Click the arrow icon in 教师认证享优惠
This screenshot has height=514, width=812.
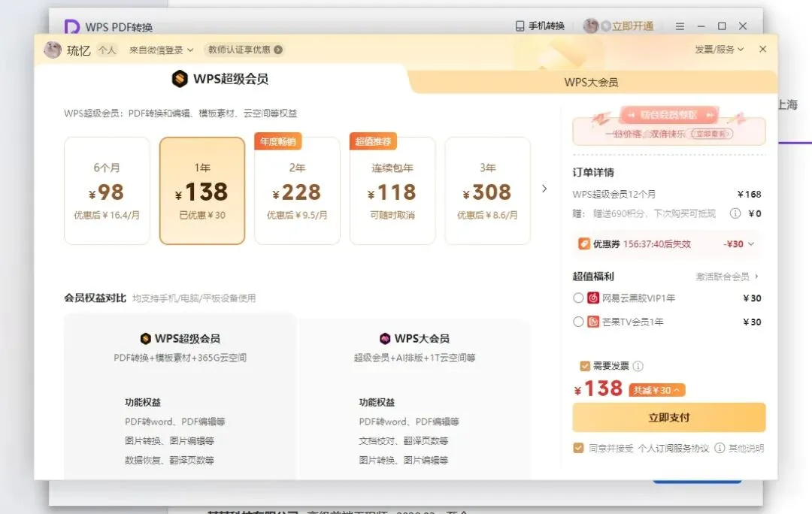point(278,50)
